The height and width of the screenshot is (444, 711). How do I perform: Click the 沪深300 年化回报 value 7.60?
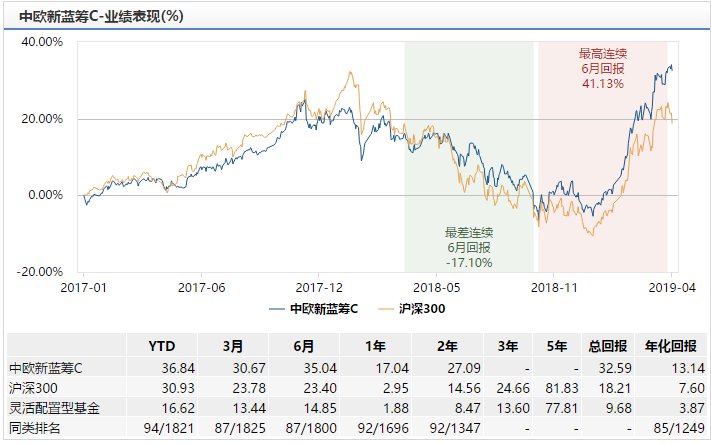692,388
